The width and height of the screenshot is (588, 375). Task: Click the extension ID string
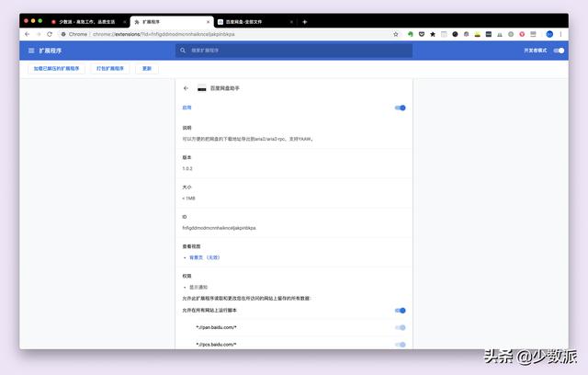(x=219, y=228)
